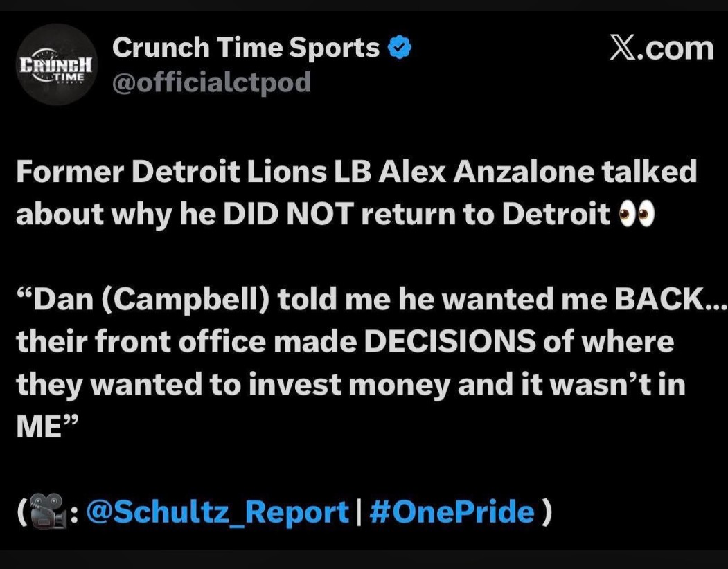This screenshot has width=728, height=569.
Task: Click the X.com logo text
Action: pyautogui.click(x=661, y=48)
